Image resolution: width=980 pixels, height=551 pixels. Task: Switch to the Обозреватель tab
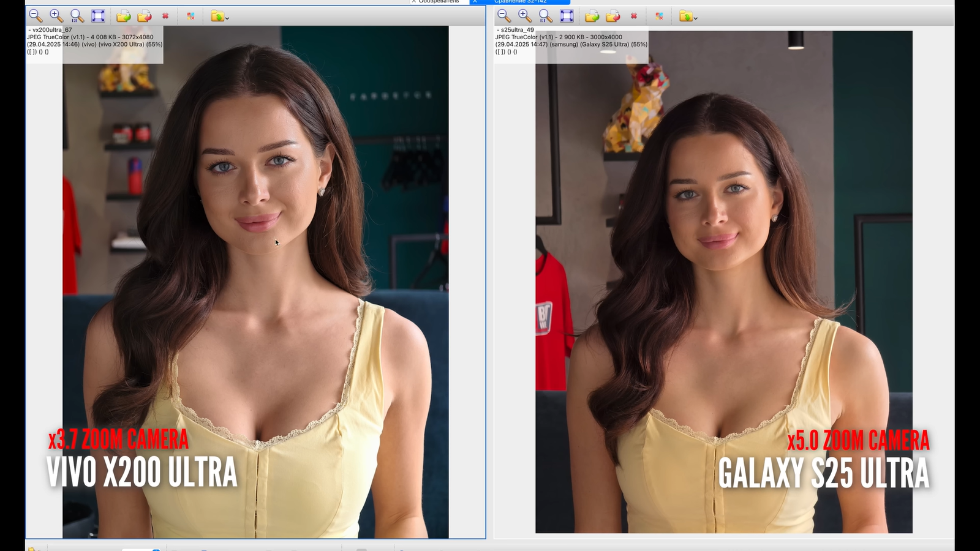pos(439,2)
